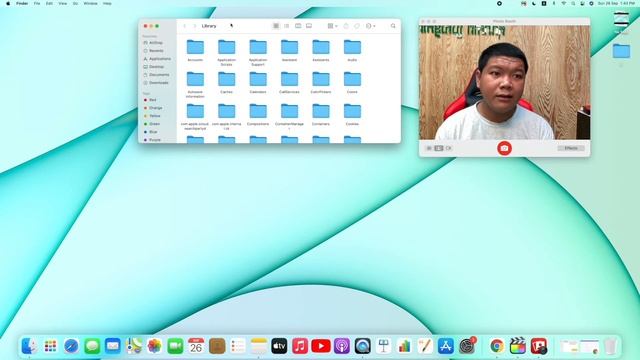Open the Finder menu in menu bar

pos(22,3)
